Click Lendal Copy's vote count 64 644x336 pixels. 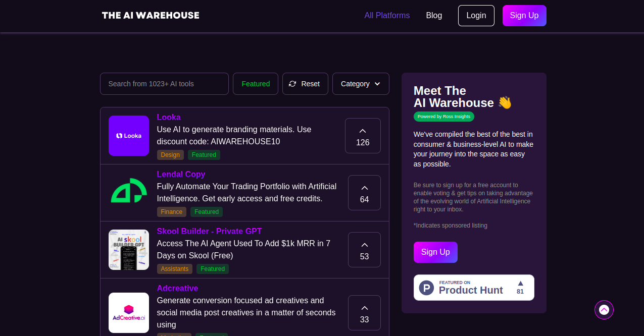tap(365, 199)
